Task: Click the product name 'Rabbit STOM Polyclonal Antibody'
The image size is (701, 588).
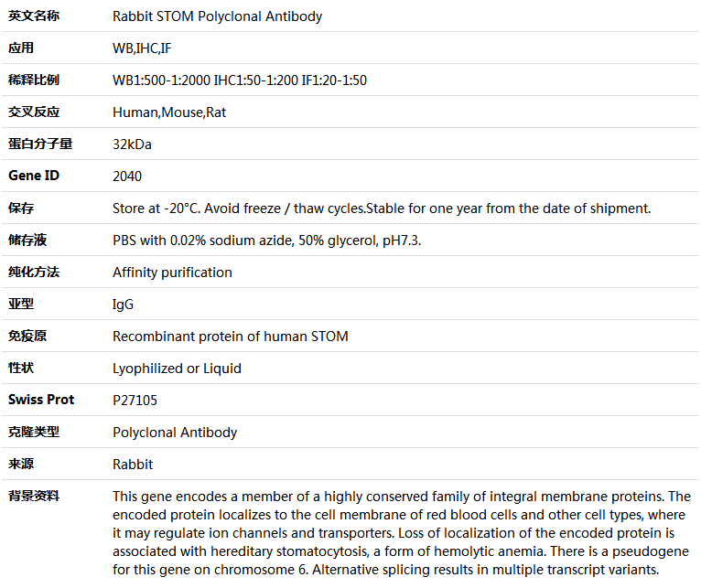Action: (x=217, y=16)
